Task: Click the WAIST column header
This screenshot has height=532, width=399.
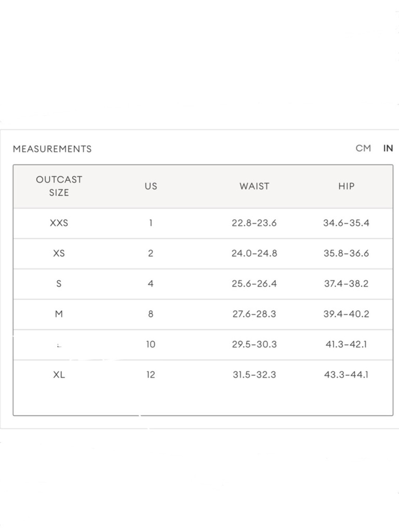Action: point(254,186)
